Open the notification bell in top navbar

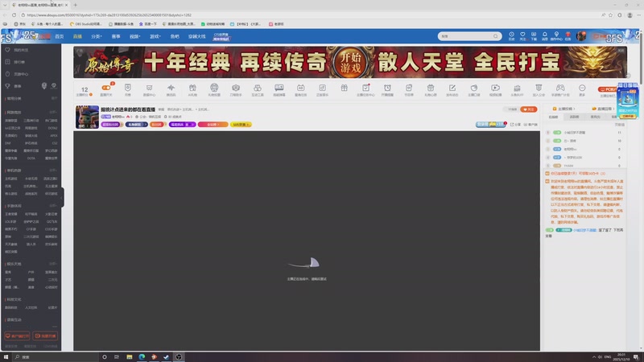[x=545, y=35]
